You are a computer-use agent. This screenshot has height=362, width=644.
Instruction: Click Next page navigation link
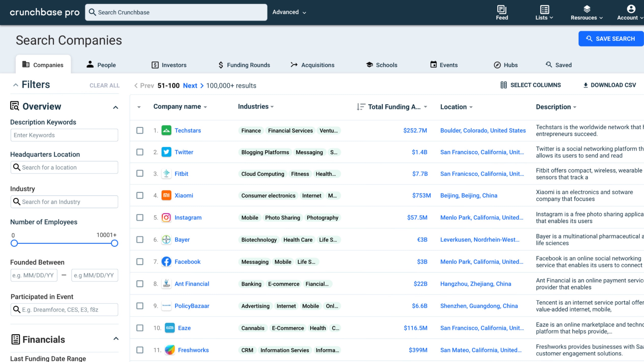[x=190, y=85]
